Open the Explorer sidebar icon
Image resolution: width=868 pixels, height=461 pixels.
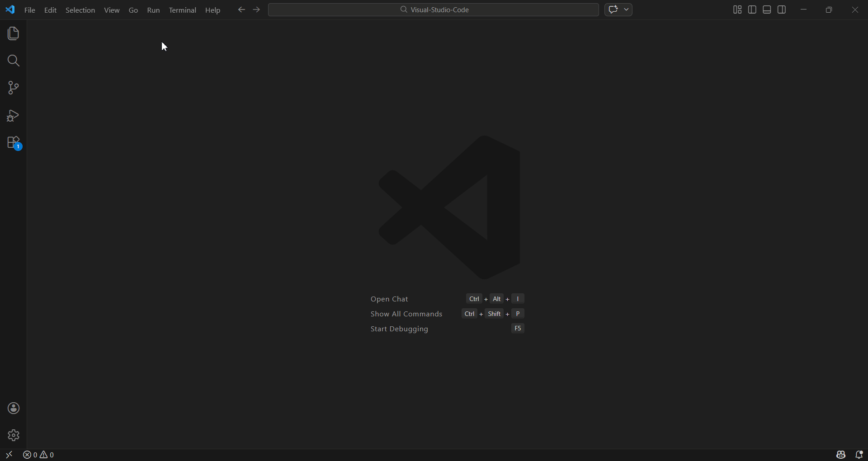pos(13,33)
